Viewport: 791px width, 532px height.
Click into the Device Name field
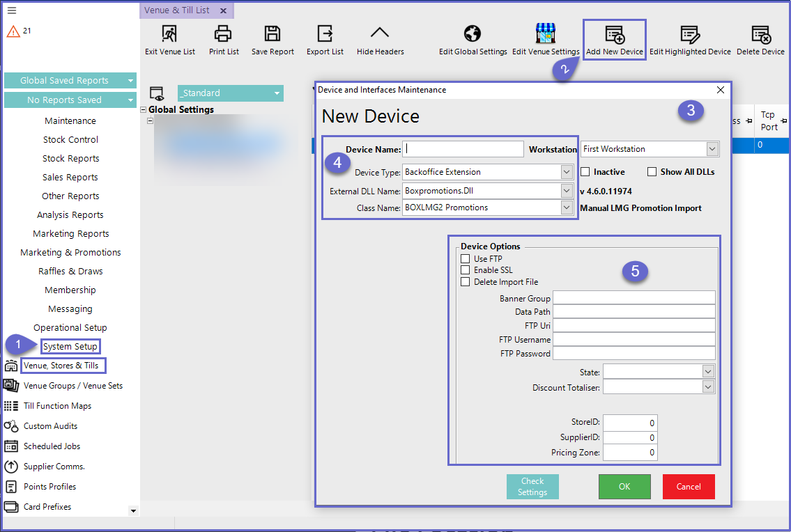pos(463,149)
